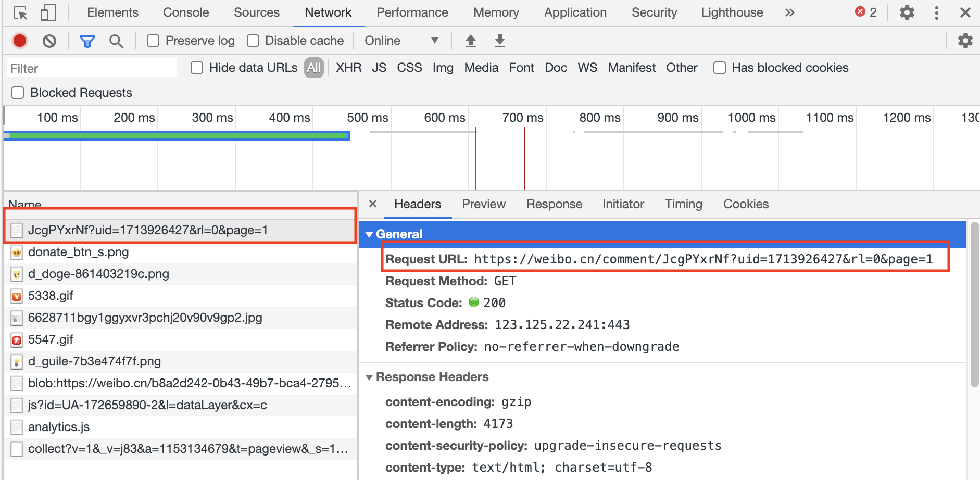Filter requests by Doc

556,68
